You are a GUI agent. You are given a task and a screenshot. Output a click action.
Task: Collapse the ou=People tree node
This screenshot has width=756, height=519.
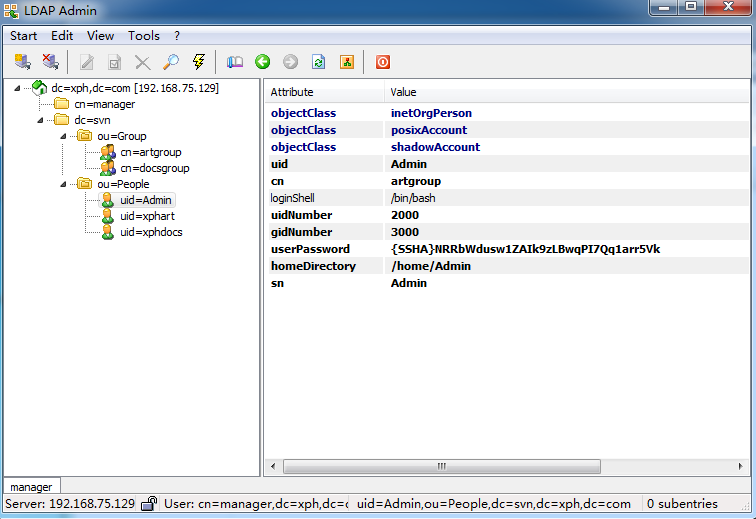[x=63, y=184]
